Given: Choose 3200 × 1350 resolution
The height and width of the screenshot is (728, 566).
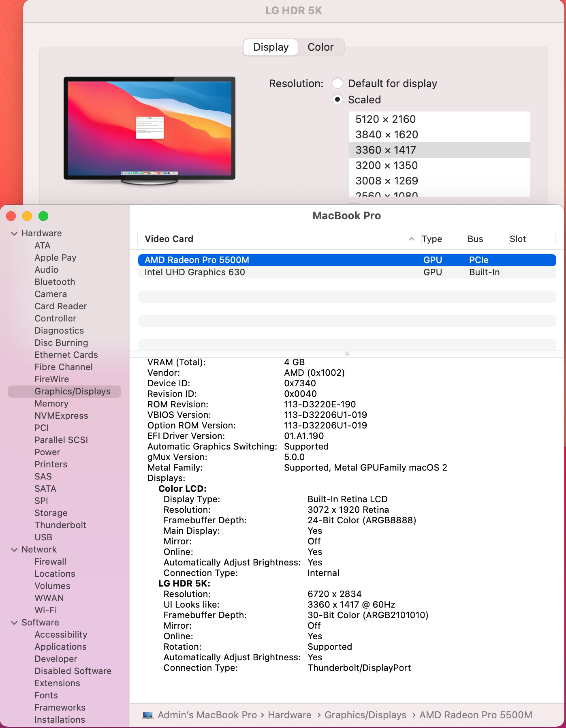Looking at the screenshot, I should pos(439,165).
